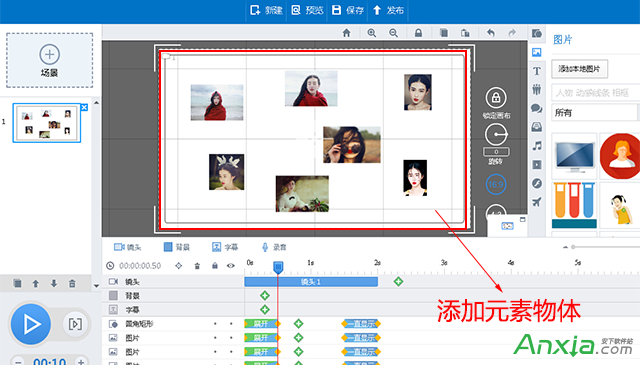Add a camera with the plus in 镜头 row
Screen dimensions: 640x365
point(398,281)
